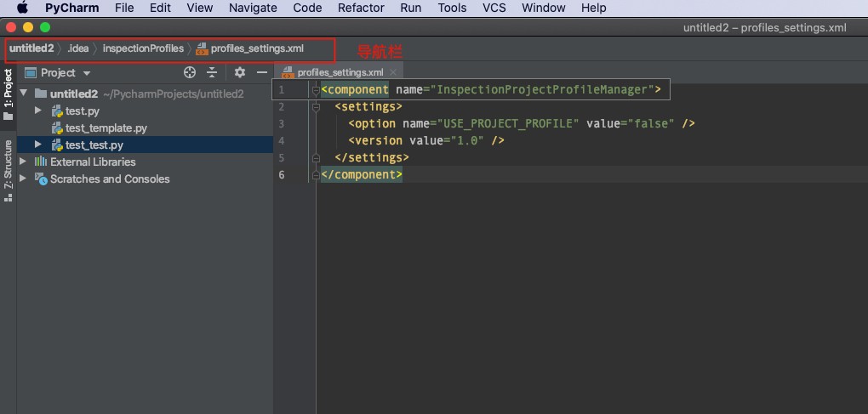The height and width of the screenshot is (414, 868).
Task: Open the VCS menu
Action: (x=494, y=8)
